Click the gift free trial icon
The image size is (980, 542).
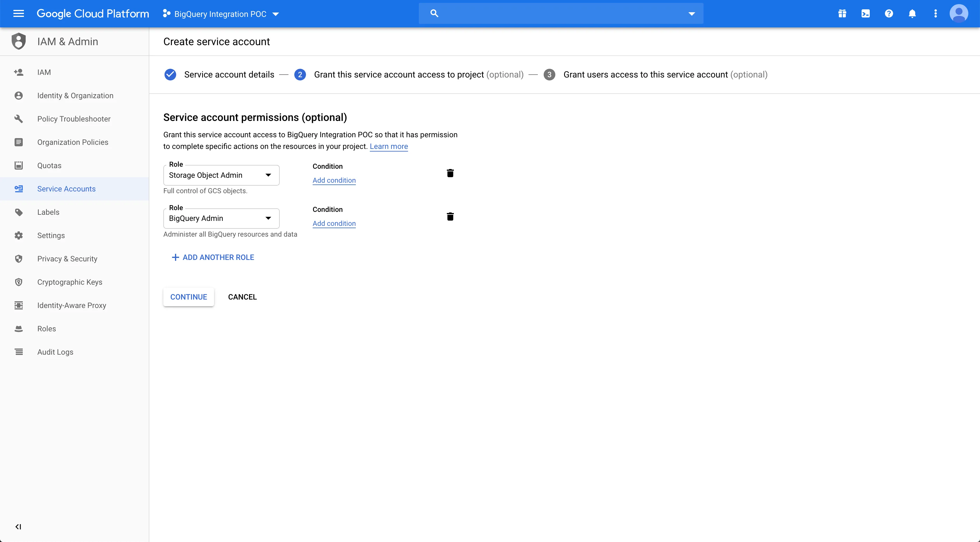coord(842,14)
